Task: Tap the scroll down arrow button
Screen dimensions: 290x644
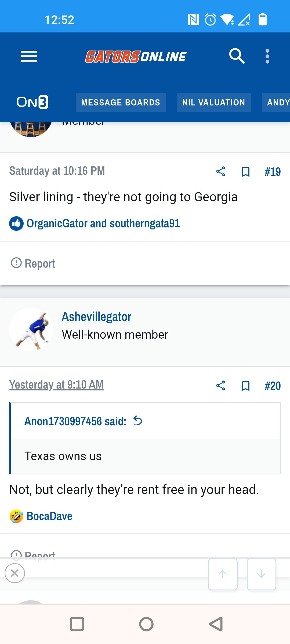Action: click(x=261, y=574)
